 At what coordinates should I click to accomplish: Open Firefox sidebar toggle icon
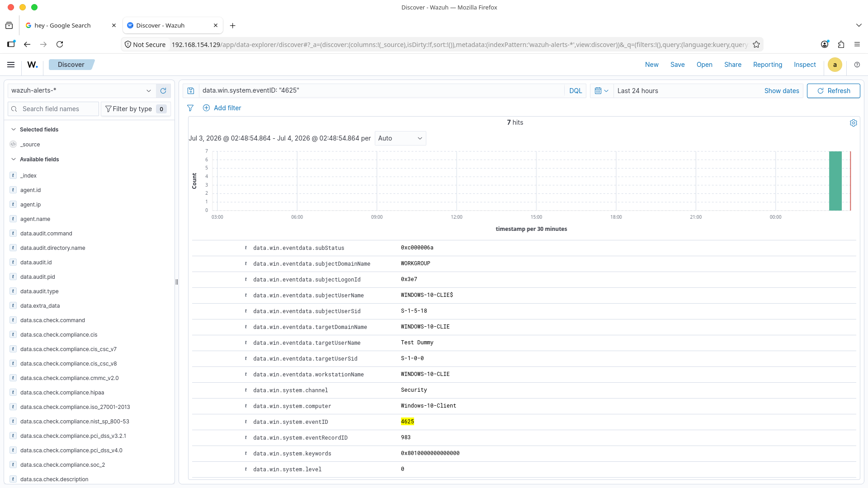(x=11, y=44)
